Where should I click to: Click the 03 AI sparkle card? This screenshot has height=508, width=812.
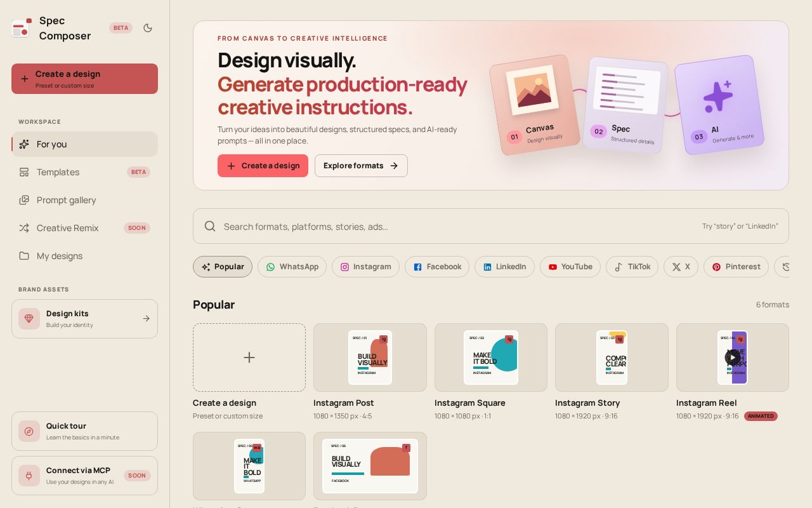[719, 105]
